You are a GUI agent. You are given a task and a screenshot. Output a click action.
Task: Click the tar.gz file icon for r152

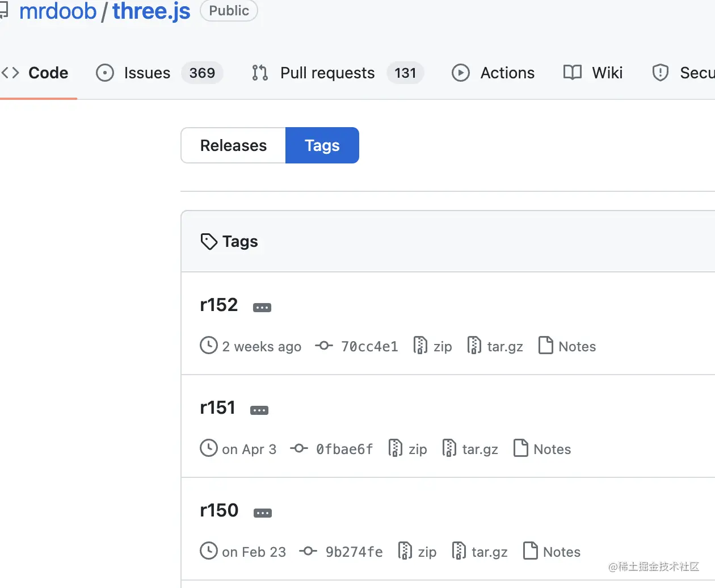tap(474, 345)
